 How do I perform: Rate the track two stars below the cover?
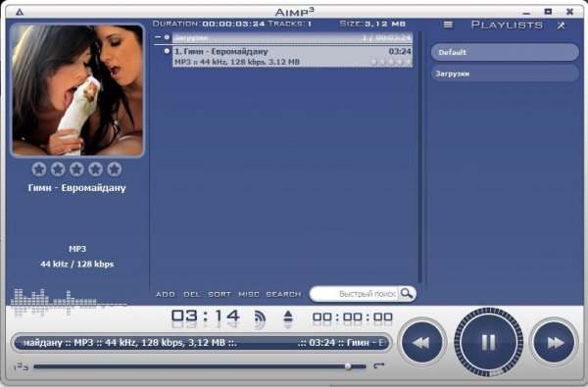pos(58,169)
